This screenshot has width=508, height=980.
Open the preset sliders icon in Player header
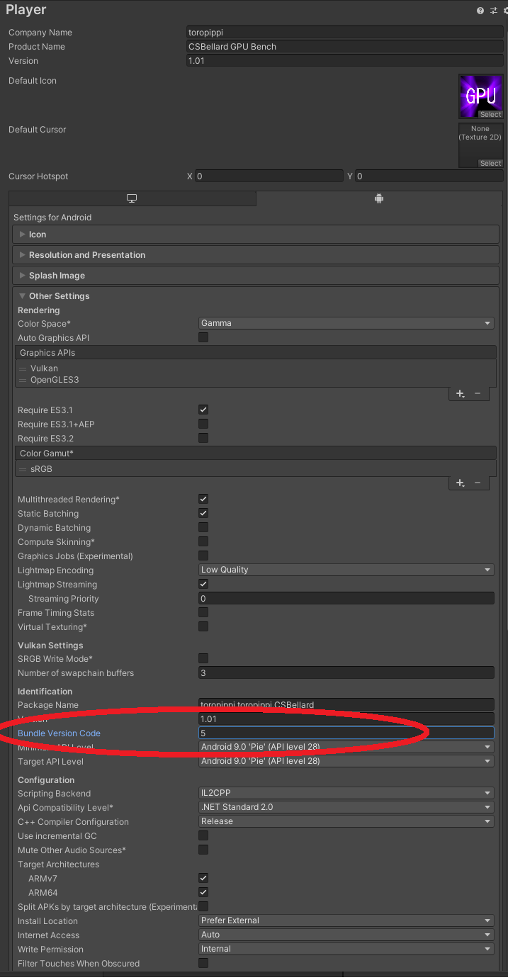pos(493,11)
